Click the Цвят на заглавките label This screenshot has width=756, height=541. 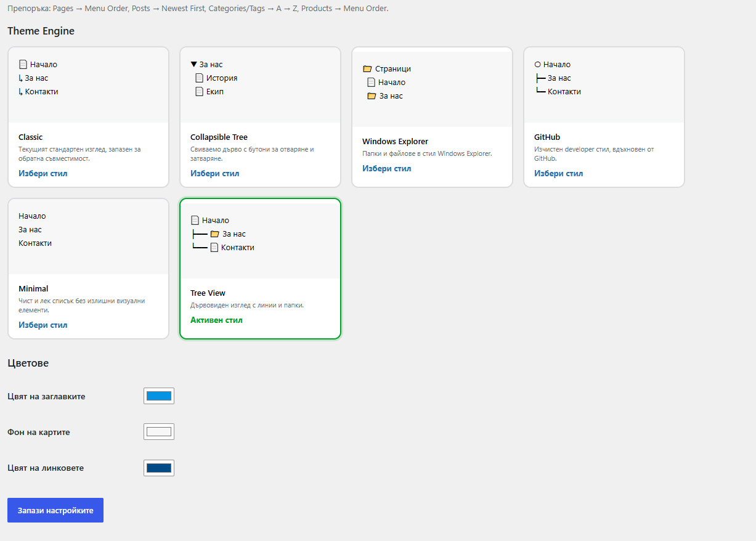click(x=46, y=396)
